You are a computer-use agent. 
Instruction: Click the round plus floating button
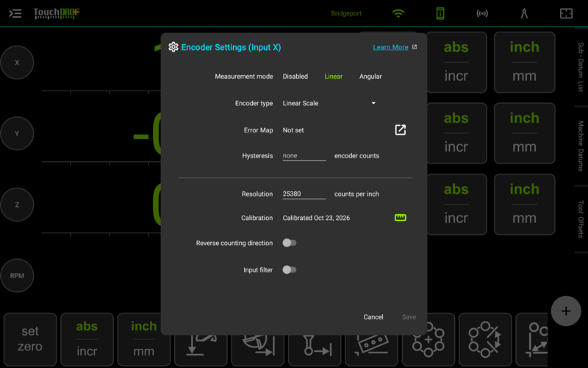tap(566, 311)
